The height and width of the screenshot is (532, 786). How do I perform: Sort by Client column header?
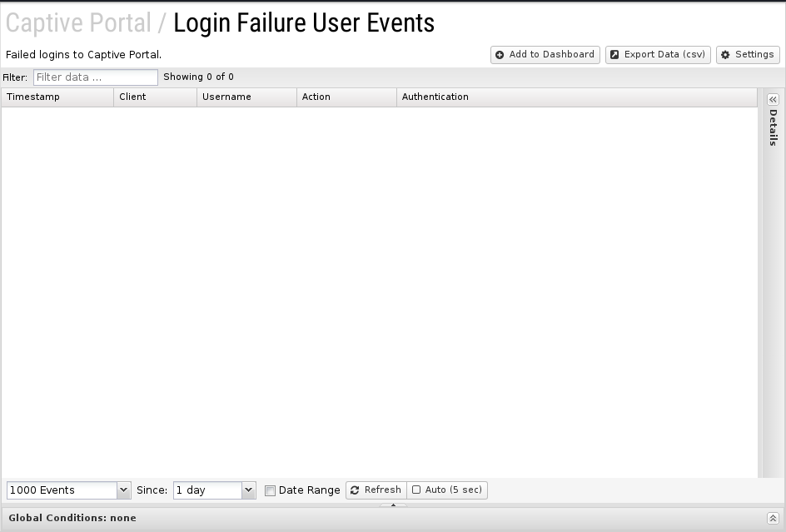tap(156, 97)
